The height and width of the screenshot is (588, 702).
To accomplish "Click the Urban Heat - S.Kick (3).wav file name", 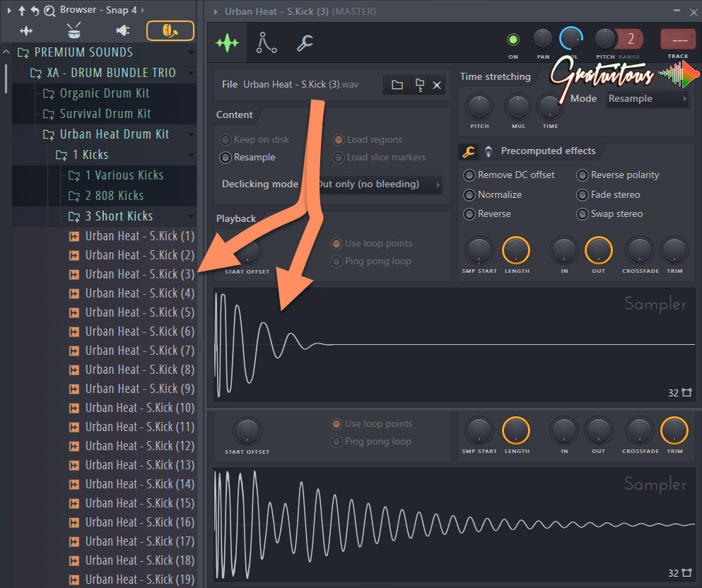I will coord(301,85).
